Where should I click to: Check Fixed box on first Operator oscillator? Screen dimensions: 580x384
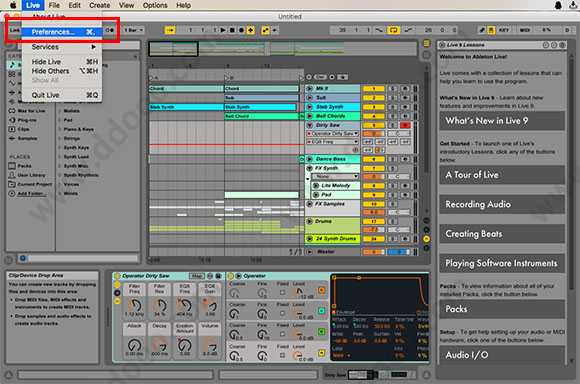pyautogui.click(x=283, y=293)
